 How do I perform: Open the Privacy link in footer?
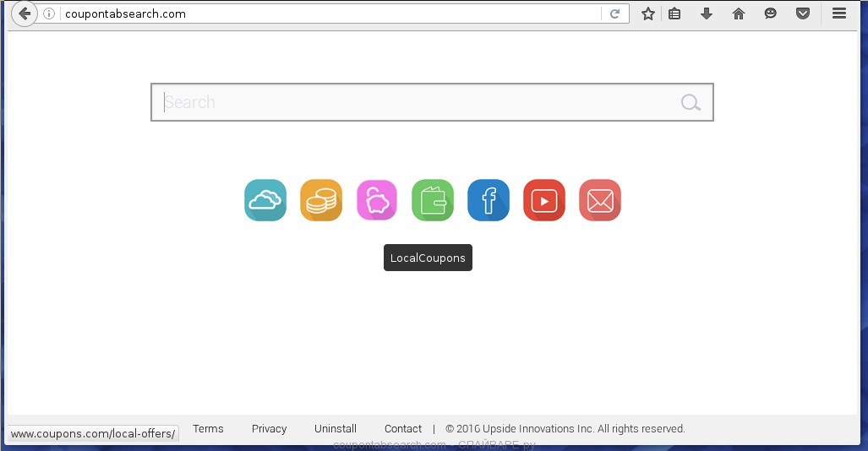click(269, 429)
